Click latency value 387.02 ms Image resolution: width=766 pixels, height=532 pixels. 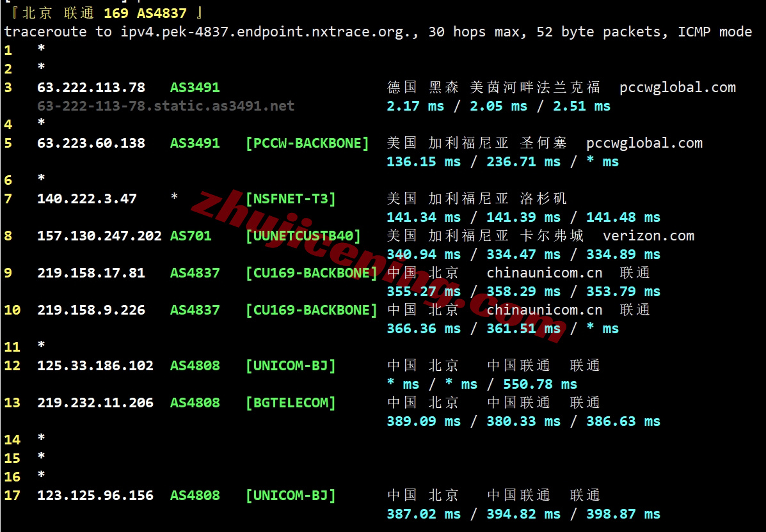click(x=424, y=515)
